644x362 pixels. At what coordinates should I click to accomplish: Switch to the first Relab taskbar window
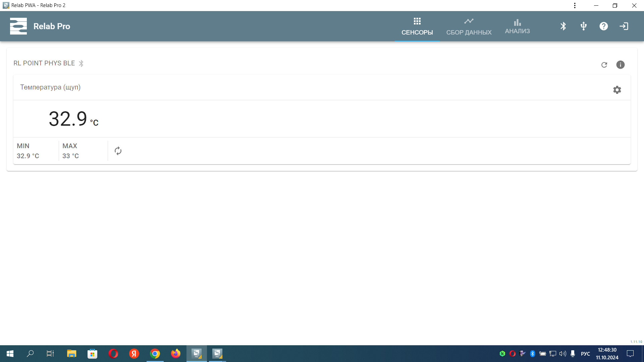pyautogui.click(x=197, y=354)
